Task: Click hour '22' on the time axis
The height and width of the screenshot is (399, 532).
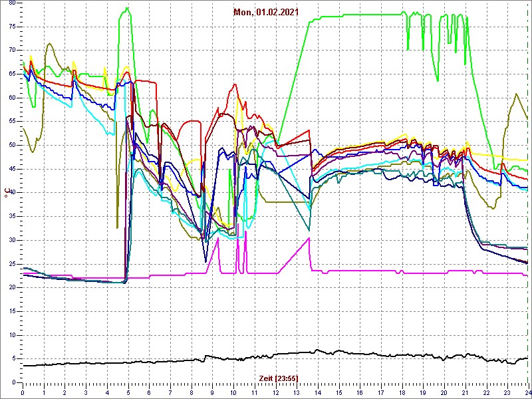Action: tap(487, 392)
